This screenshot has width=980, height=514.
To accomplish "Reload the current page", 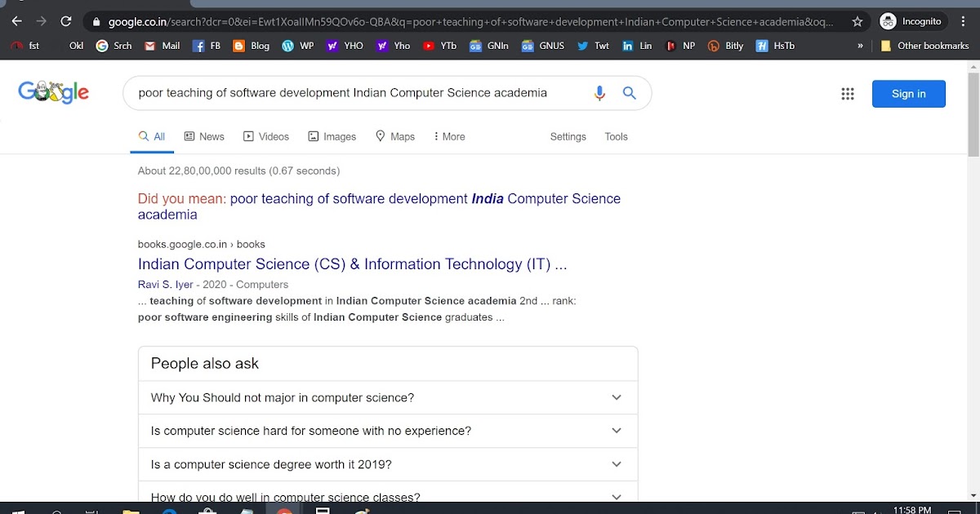I will (67, 20).
